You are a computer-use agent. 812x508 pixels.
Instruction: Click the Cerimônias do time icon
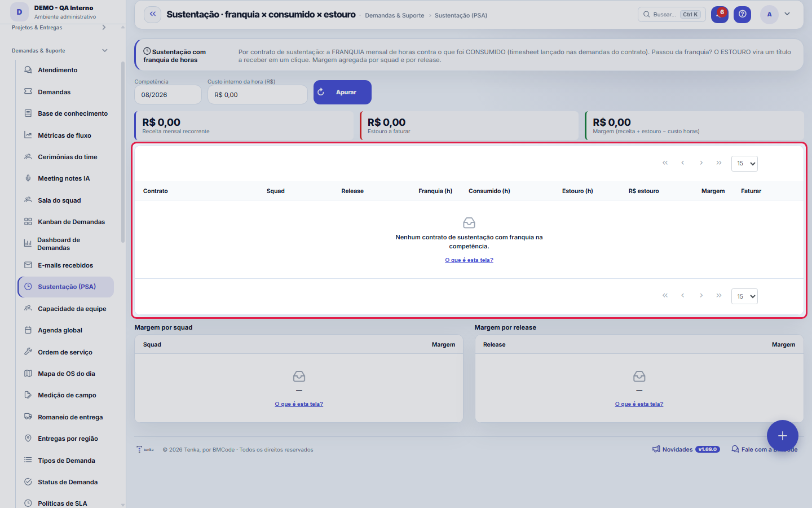tap(28, 157)
